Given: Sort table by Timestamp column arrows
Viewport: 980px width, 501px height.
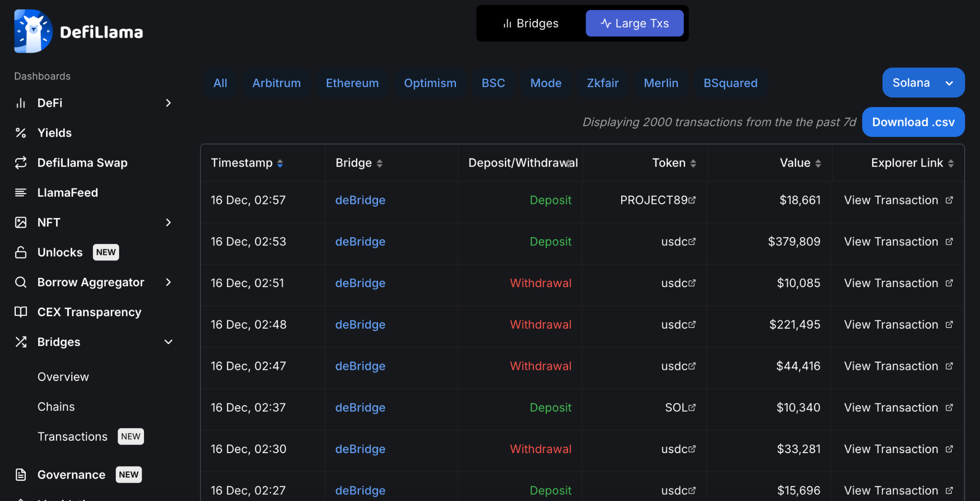Looking at the screenshot, I should (x=280, y=163).
